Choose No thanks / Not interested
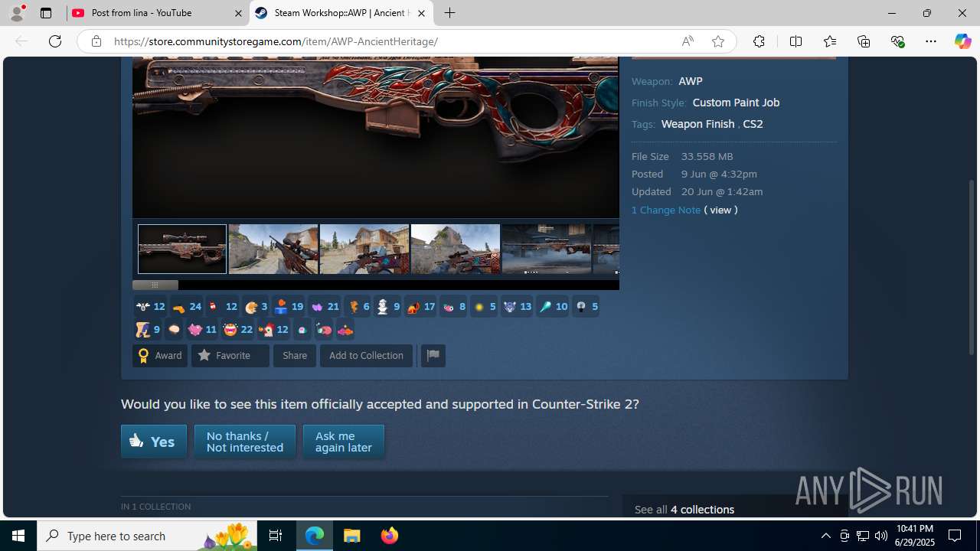The height and width of the screenshot is (551, 980). [x=245, y=442]
